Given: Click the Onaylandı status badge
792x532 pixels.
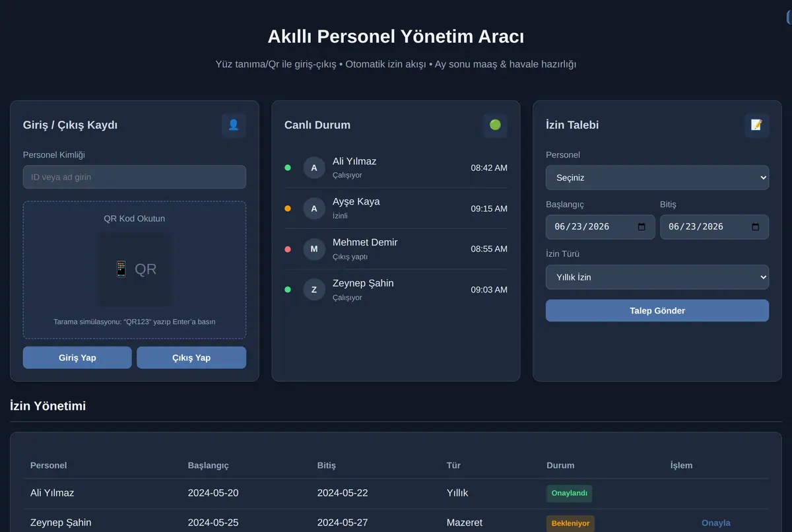Looking at the screenshot, I should point(569,494).
